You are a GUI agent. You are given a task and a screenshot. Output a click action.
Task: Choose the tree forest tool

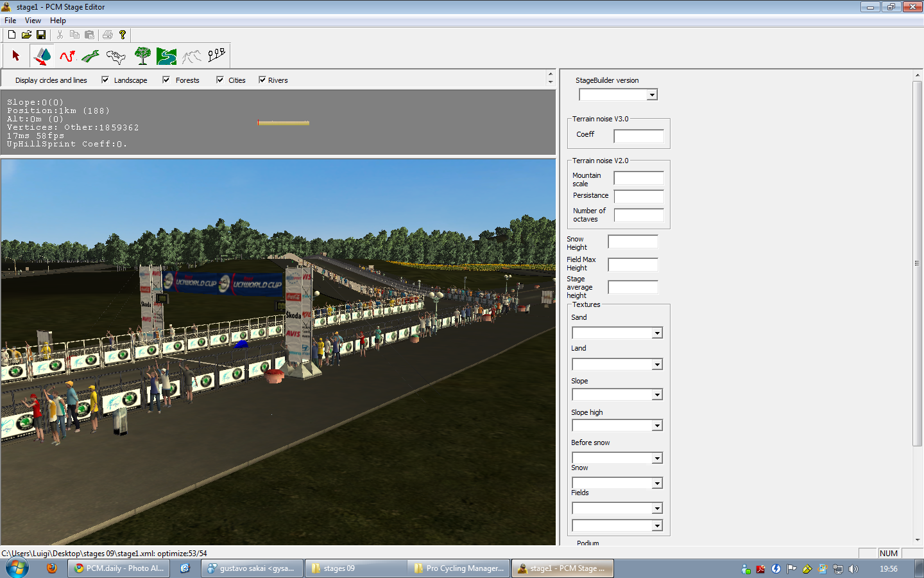pyautogui.click(x=142, y=57)
